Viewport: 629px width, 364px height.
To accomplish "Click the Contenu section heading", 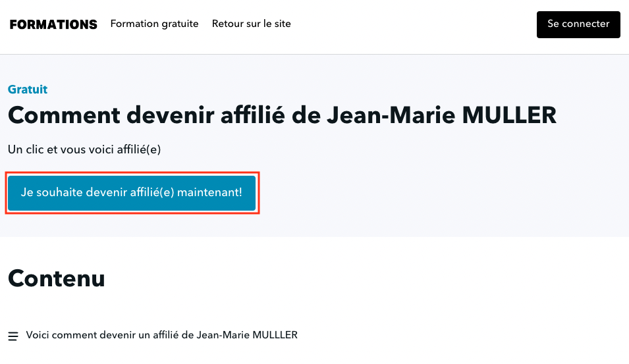I will [x=57, y=278].
